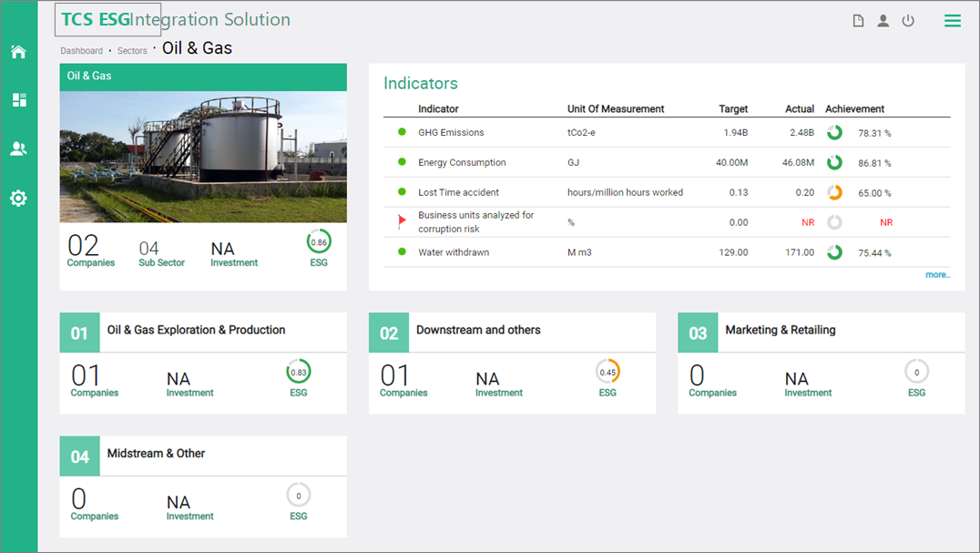This screenshot has width=980, height=553.
Task: Click the Unit Of Measurement column header
Action: point(616,108)
